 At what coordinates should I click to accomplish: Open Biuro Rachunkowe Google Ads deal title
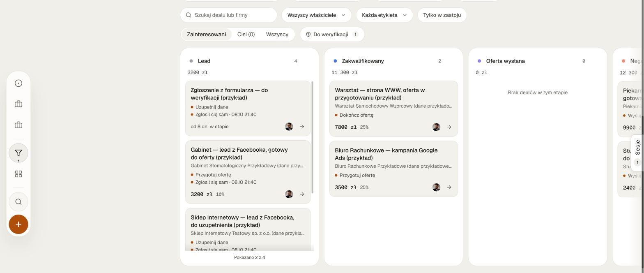tap(386, 154)
